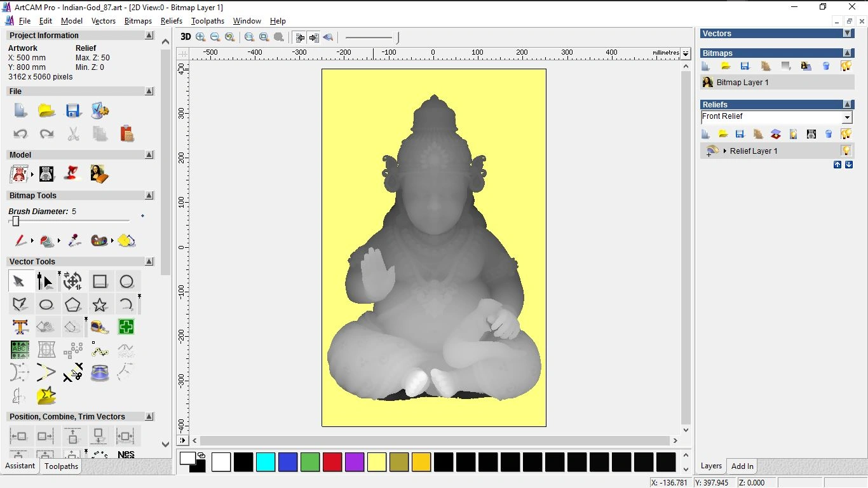This screenshot has width=868, height=488.
Task: Select the Create Vector Text tool
Action: (x=20, y=327)
